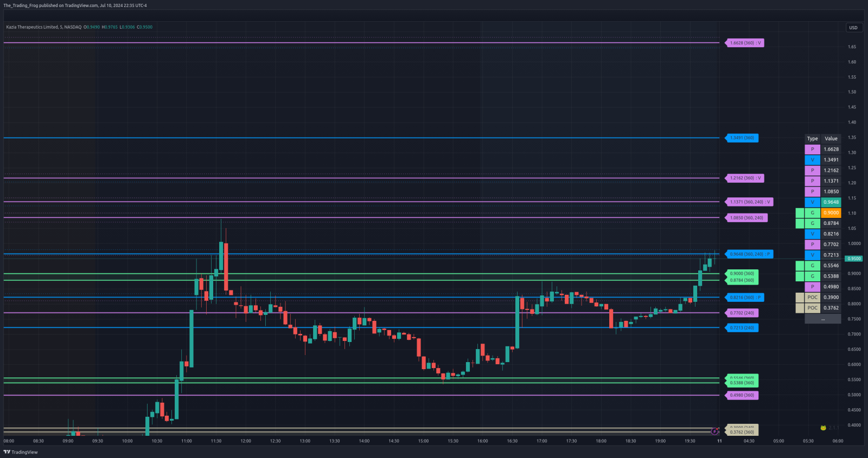Click the 1.3491 value cell in the table
Screen dimensions: 868x458
[831, 160]
